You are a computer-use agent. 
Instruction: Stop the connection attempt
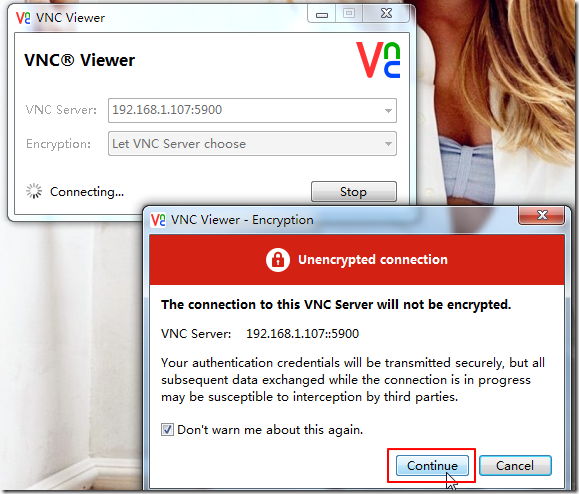tap(354, 192)
